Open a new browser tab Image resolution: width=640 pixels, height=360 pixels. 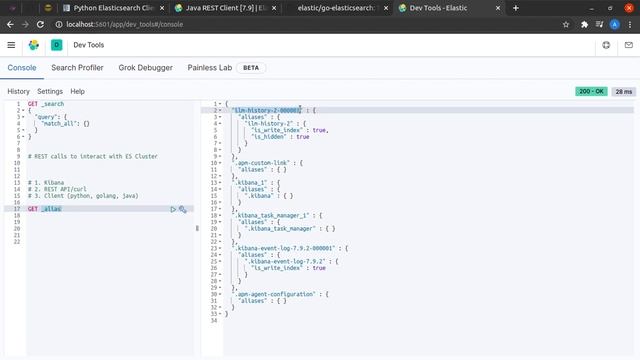click(x=516, y=8)
